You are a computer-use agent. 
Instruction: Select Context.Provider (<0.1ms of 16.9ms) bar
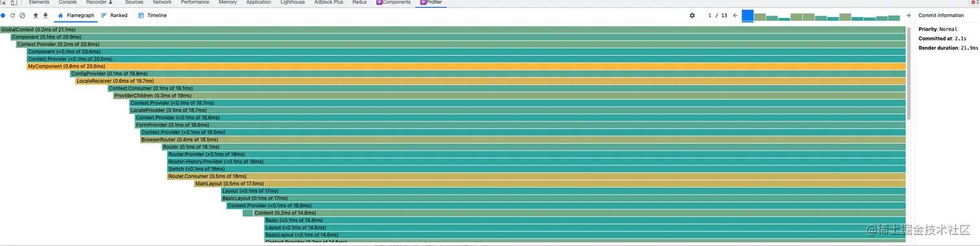(x=566, y=206)
